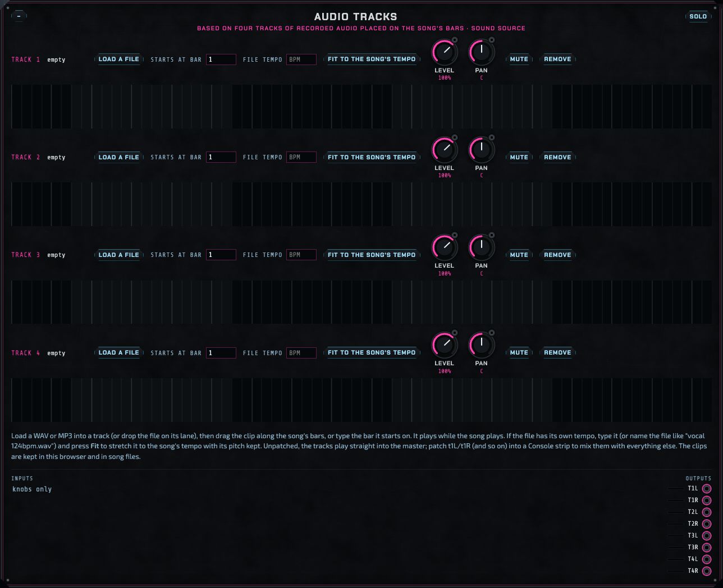Click the 'knobs only' inputs text

[x=32, y=489]
